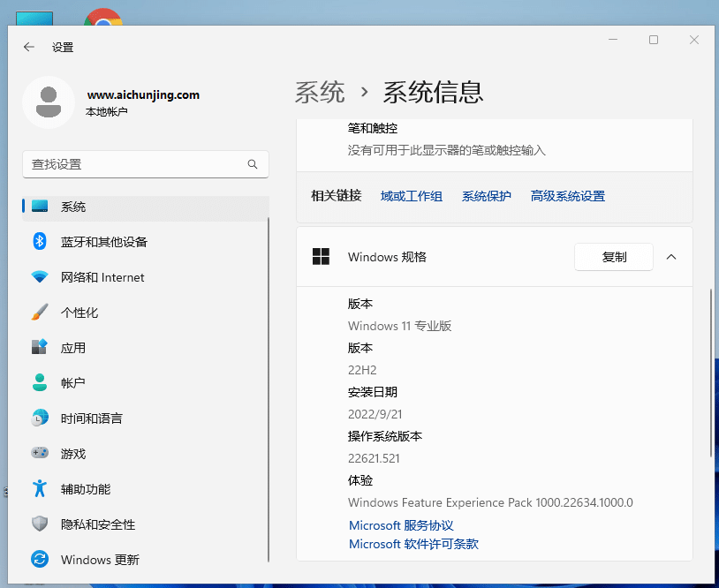Click the paintbrush icon for 个性化
Viewport: 719px width, 588px height.
click(40, 313)
